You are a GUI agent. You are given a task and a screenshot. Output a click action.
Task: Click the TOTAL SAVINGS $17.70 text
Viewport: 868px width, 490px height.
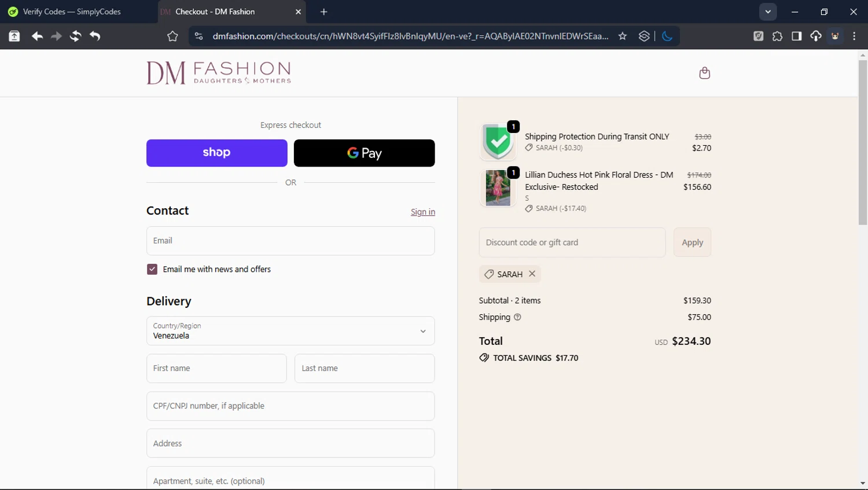pos(536,358)
